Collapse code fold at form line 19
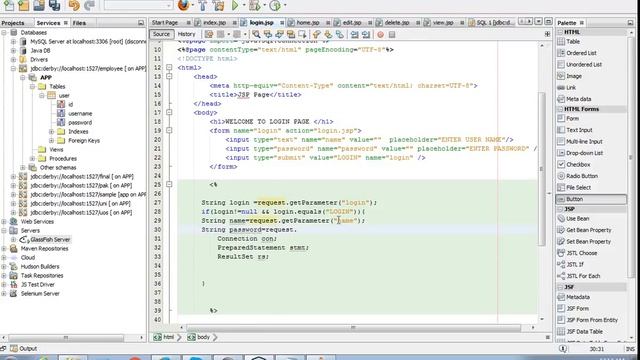 (x=169, y=131)
